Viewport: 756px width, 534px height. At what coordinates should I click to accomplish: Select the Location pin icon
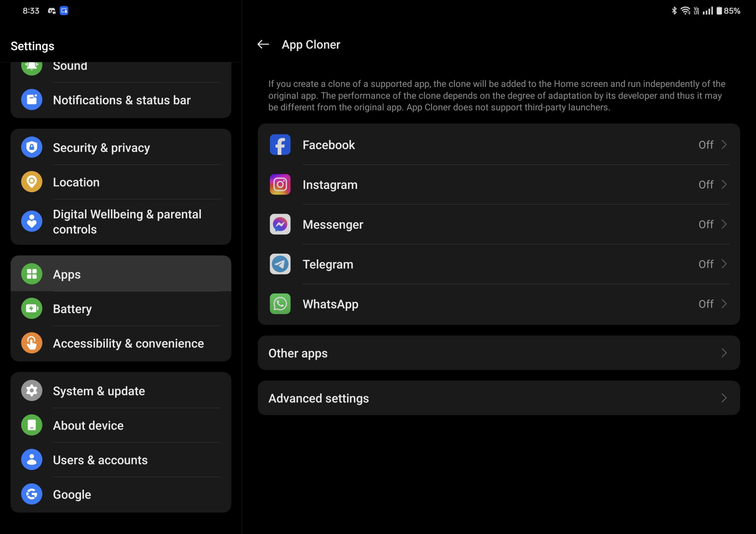32,182
